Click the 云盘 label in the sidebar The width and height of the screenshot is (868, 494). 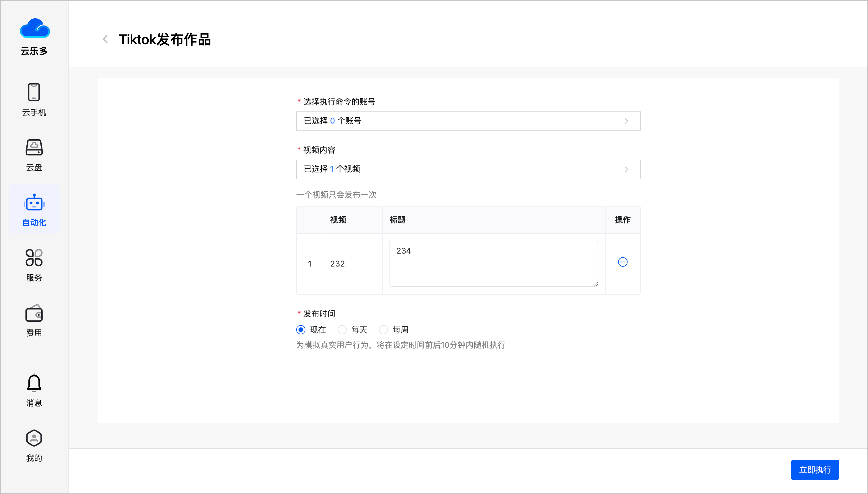click(34, 167)
